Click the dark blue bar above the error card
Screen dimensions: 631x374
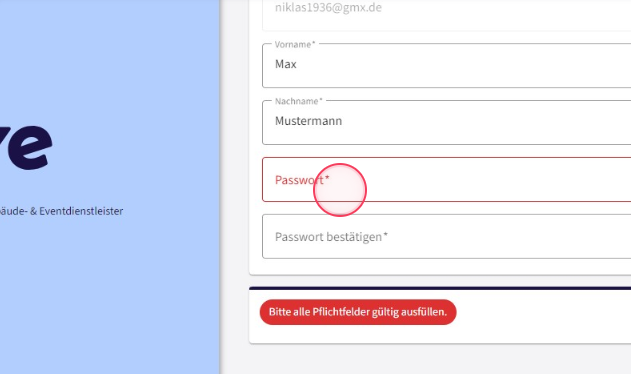[440, 288]
